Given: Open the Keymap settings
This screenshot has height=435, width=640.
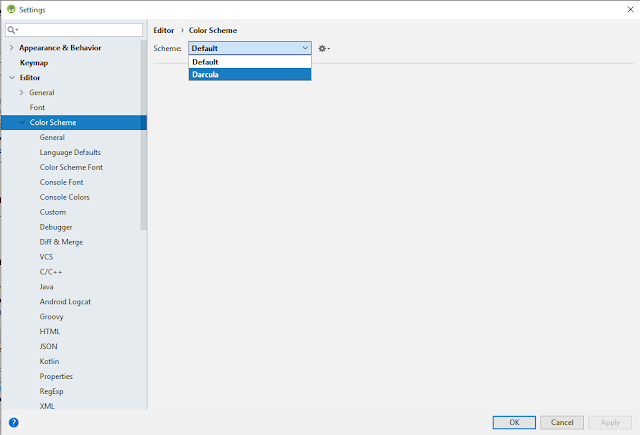Looking at the screenshot, I should (34, 63).
